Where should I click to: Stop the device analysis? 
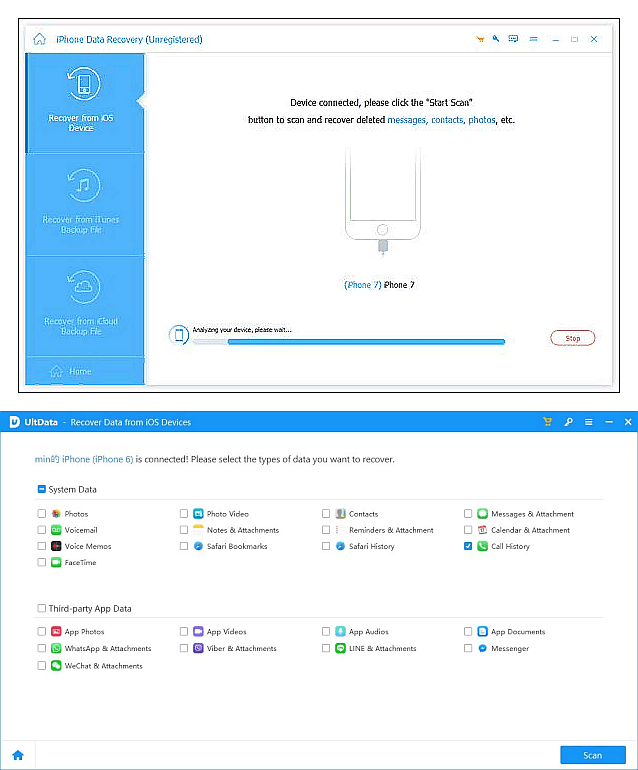573,338
